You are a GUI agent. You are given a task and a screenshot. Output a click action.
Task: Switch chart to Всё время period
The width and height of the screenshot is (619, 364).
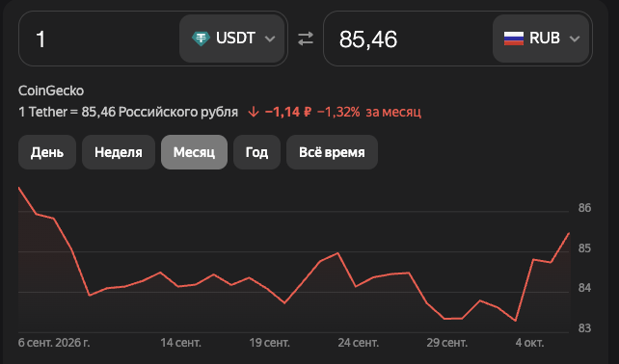(332, 152)
